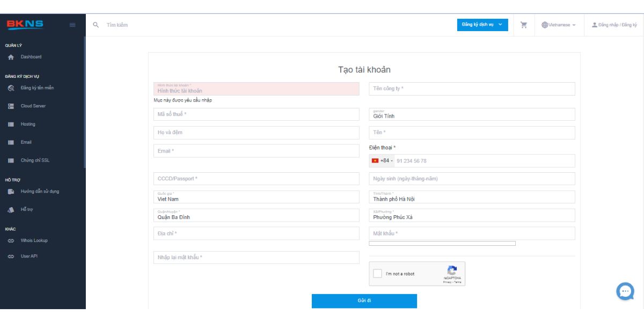This screenshot has width=644, height=322.
Task: Open the +84 country code selector
Action: [382, 161]
